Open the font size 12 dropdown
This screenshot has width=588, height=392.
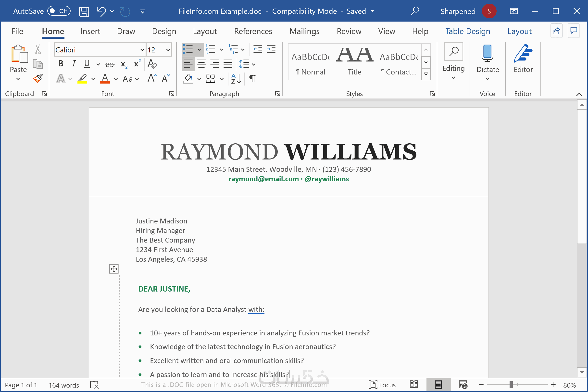click(168, 50)
